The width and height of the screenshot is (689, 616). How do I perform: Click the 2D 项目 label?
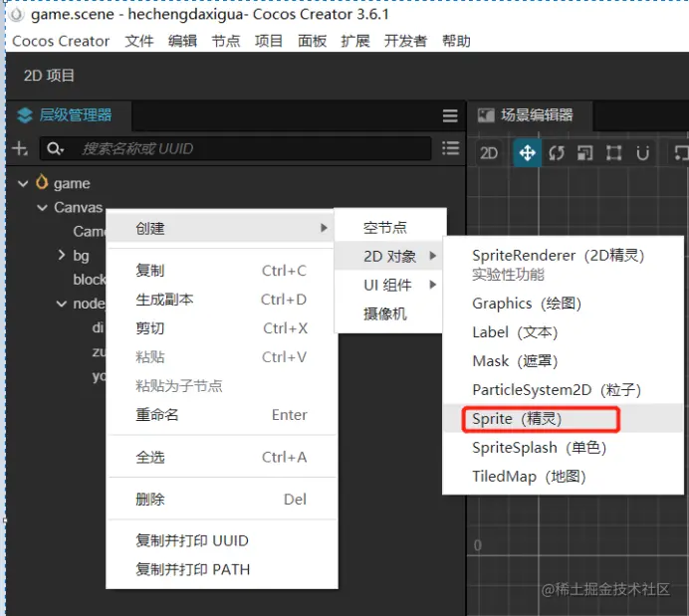tap(49, 76)
